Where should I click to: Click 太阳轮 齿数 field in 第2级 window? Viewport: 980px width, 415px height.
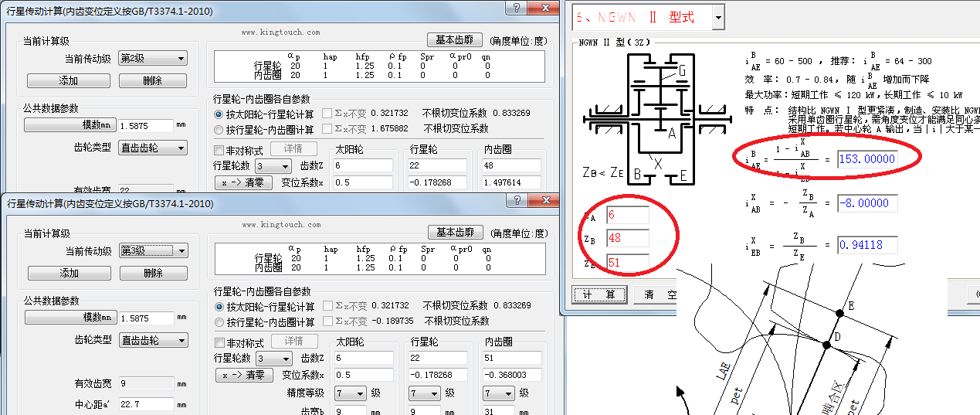[364, 166]
